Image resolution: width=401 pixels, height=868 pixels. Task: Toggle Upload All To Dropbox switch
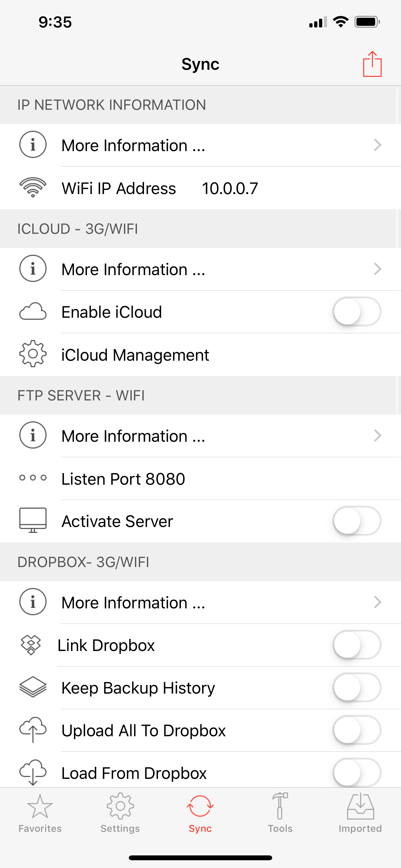tap(356, 730)
